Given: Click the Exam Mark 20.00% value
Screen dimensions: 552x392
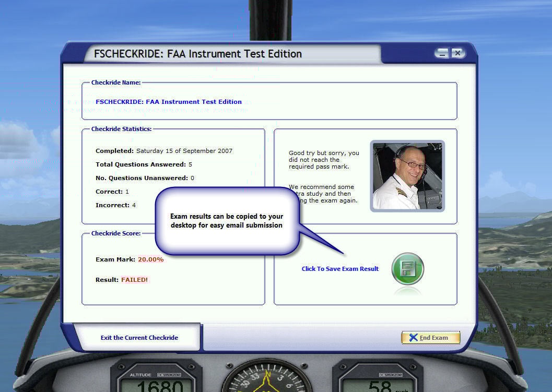Looking at the screenshot, I should point(151,259).
